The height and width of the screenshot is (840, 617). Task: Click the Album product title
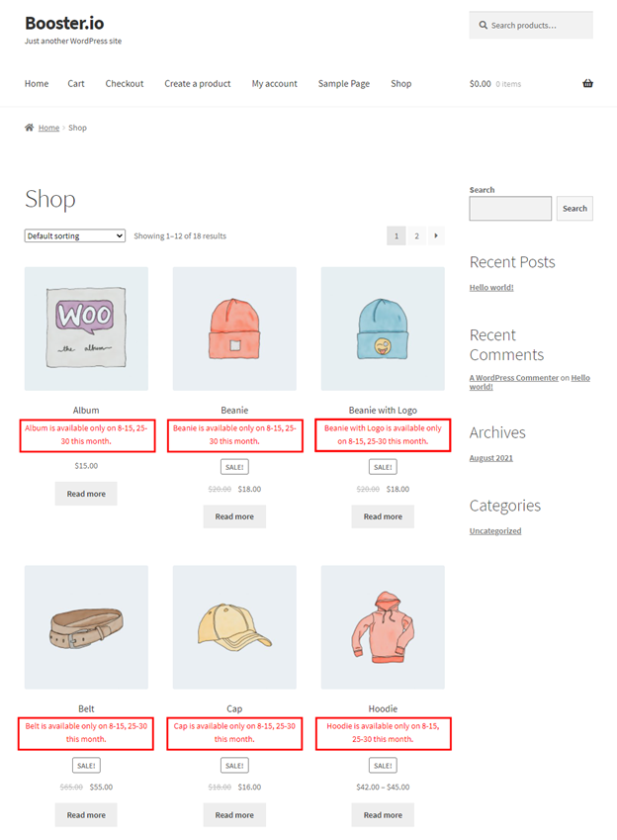click(86, 411)
